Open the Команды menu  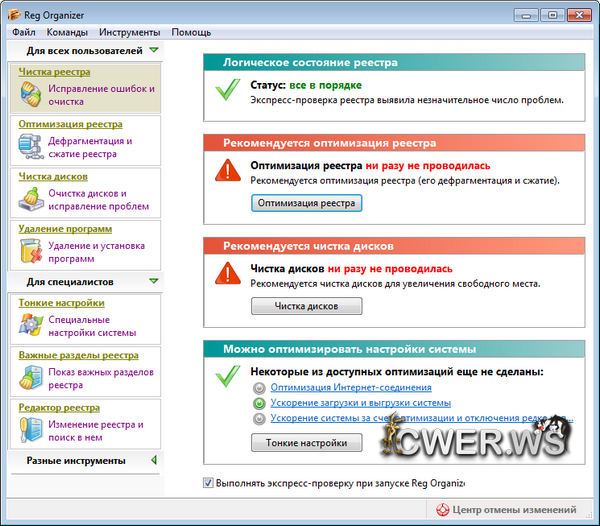click(x=67, y=32)
